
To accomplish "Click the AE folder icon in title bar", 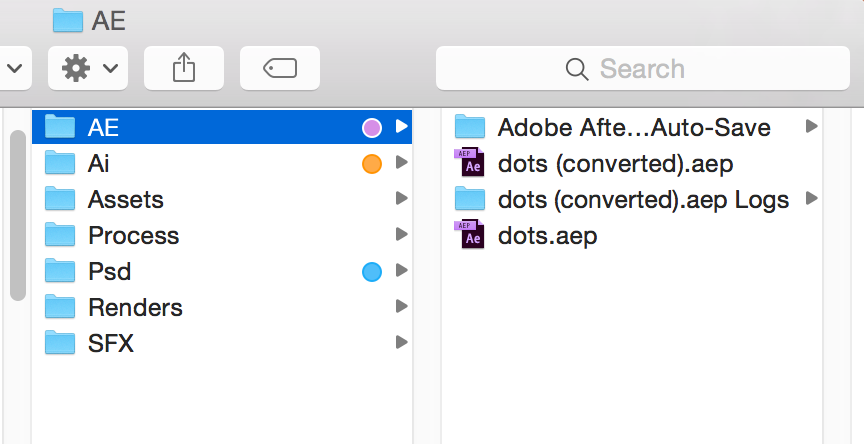I will coord(67,20).
